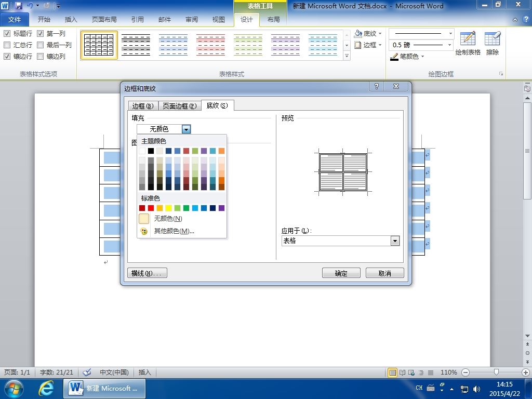The width and height of the screenshot is (532, 399).
Task: Open the Shading (底纹) paint bucket menu
Action: point(367,34)
